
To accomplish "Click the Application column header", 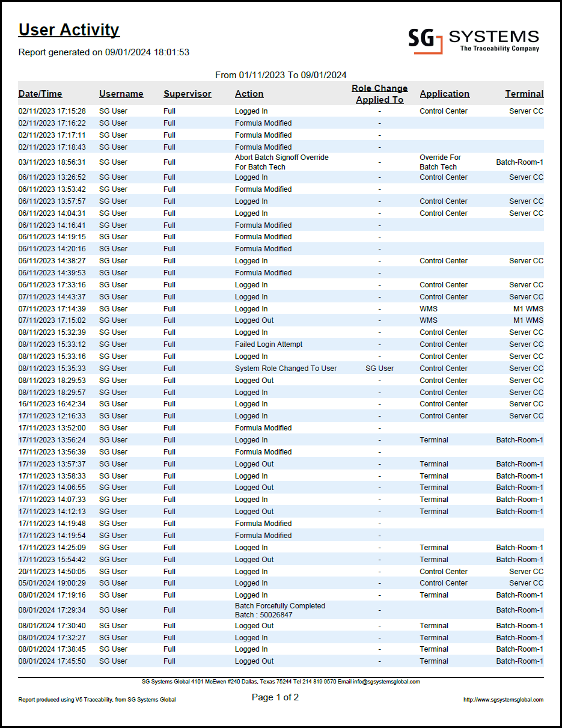I will [444, 94].
